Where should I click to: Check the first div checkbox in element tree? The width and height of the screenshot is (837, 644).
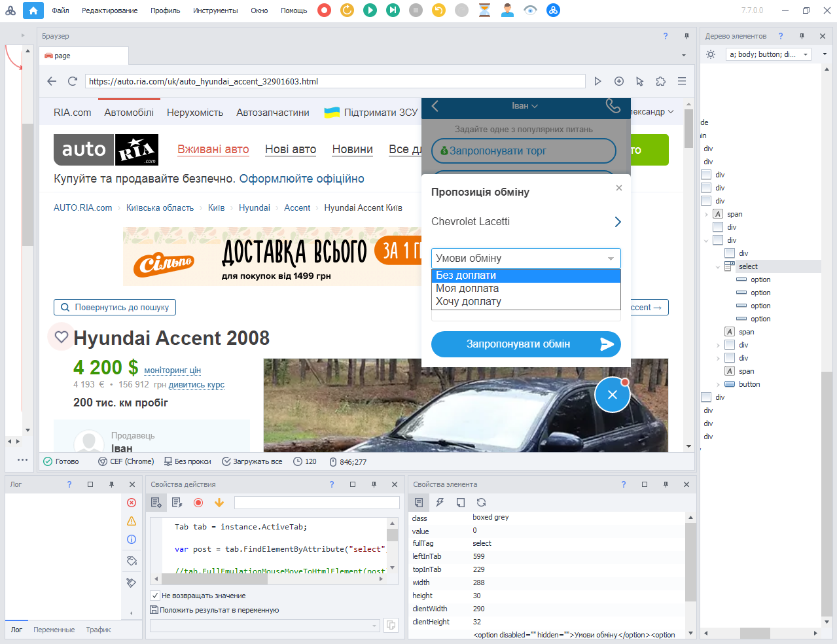point(706,175)
